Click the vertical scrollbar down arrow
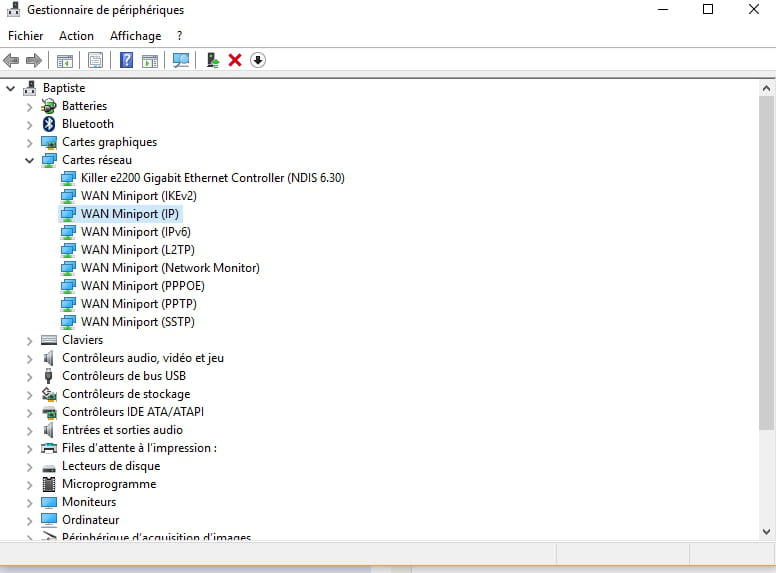This screenshot has height=573, width=776. click(x=767, y=532)
